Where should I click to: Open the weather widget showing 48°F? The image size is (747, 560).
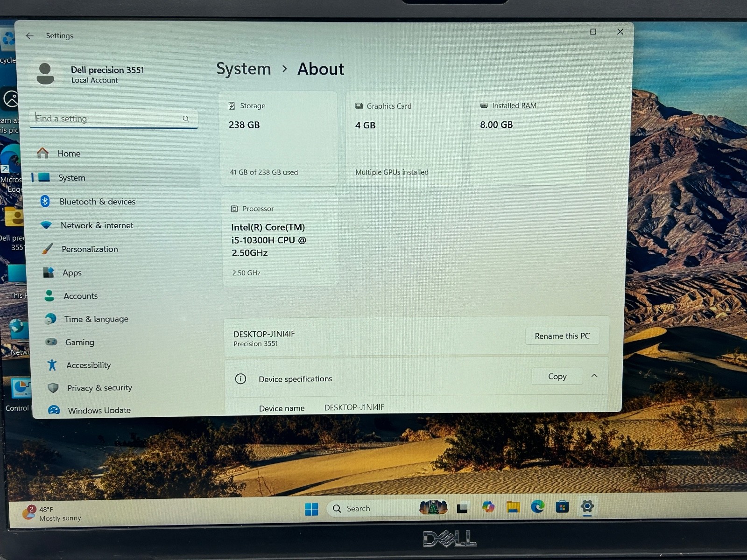52,513
